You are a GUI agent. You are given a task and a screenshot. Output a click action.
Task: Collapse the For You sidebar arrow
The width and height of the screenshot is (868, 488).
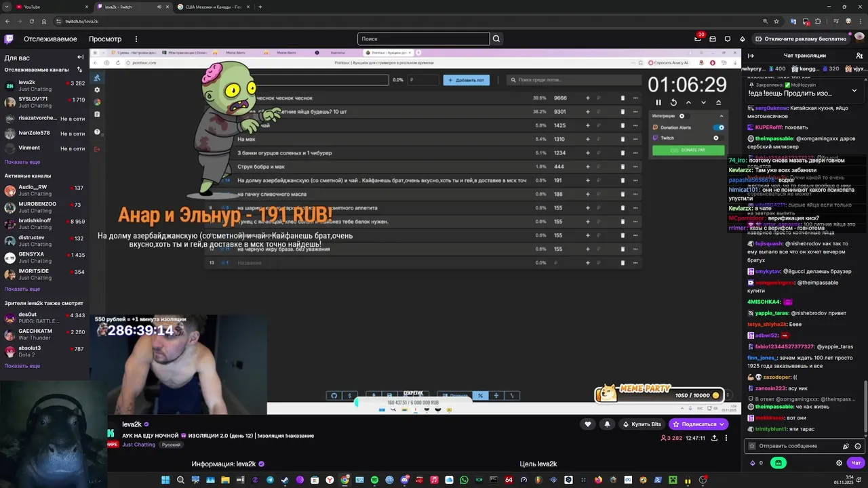click(x=80, y=57)
